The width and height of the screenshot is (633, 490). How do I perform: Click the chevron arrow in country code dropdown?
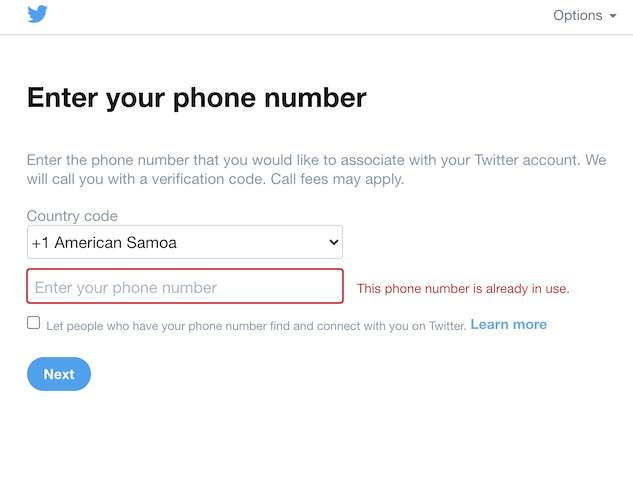click(x=334, y=243)
